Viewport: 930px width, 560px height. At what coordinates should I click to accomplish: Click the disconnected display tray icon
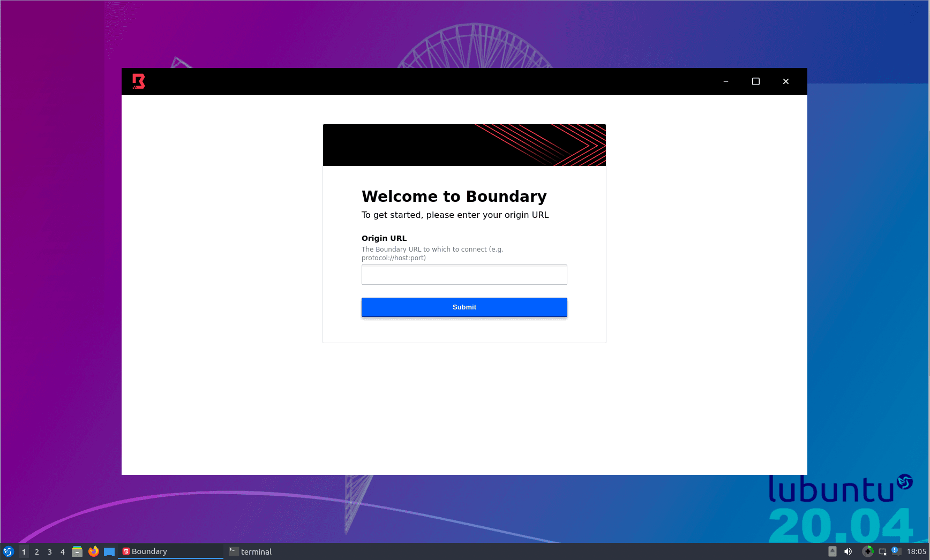point(882,551)
